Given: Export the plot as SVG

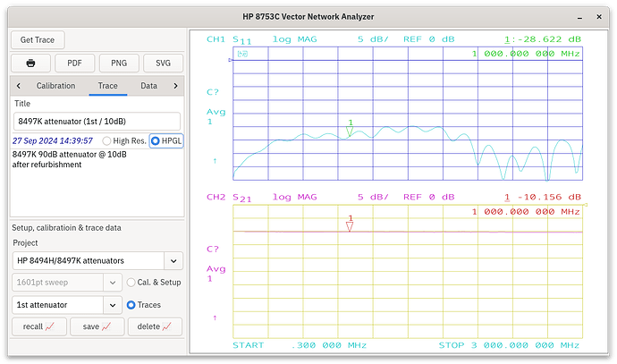Looking at the screenshot, I should (x=163, y=63).
